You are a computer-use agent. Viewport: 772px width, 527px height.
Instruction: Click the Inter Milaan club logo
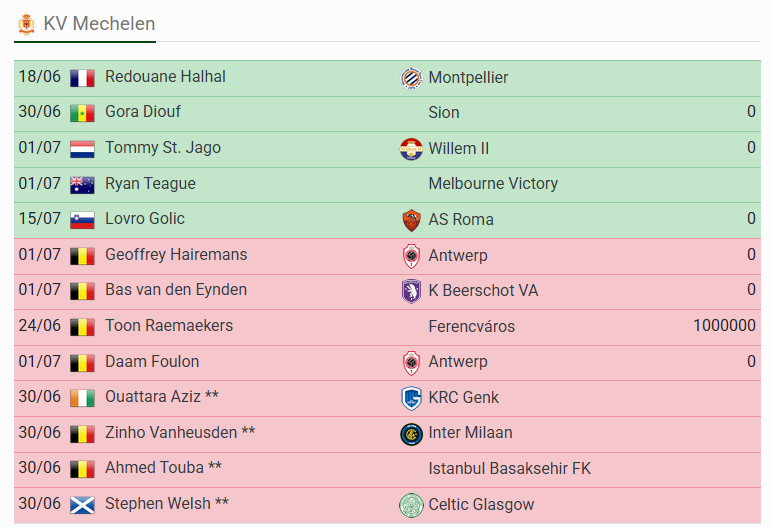tap(411, 434)
